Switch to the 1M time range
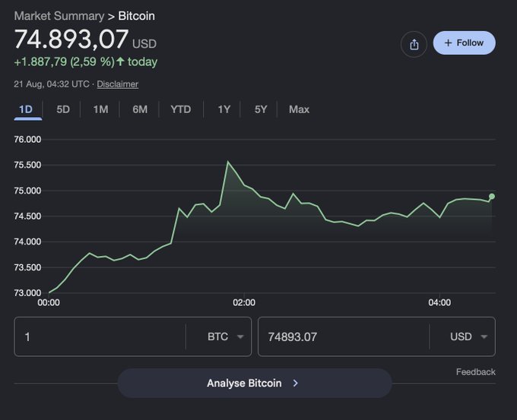The width and height of the screenshot is (517, 420). point(100,109)
